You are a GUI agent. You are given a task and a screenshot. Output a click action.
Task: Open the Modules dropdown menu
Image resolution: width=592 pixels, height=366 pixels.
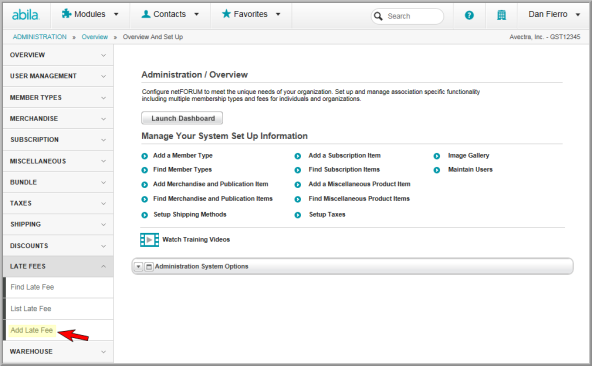click(90, 14)
